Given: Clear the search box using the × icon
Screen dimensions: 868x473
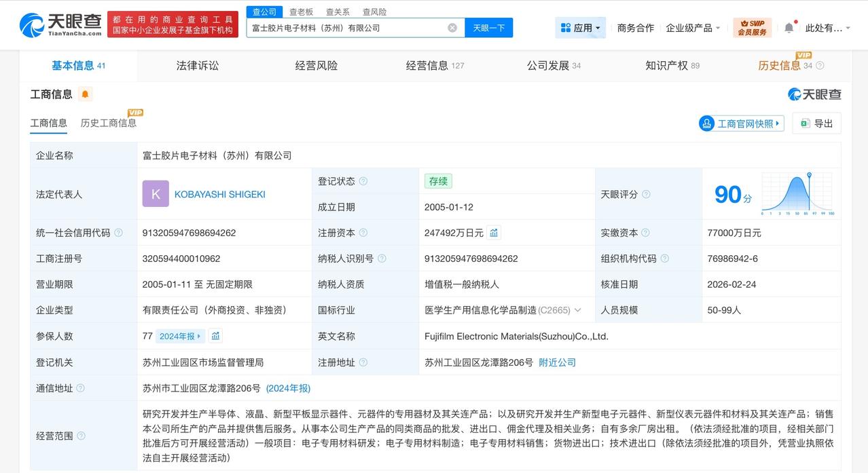Looking at the screenshot, I should pos(450,27).
